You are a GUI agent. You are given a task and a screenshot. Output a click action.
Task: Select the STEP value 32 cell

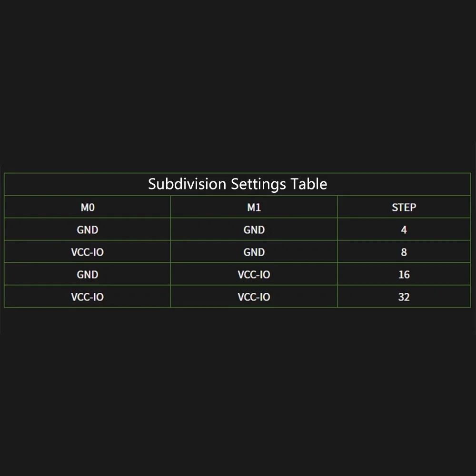404,297
